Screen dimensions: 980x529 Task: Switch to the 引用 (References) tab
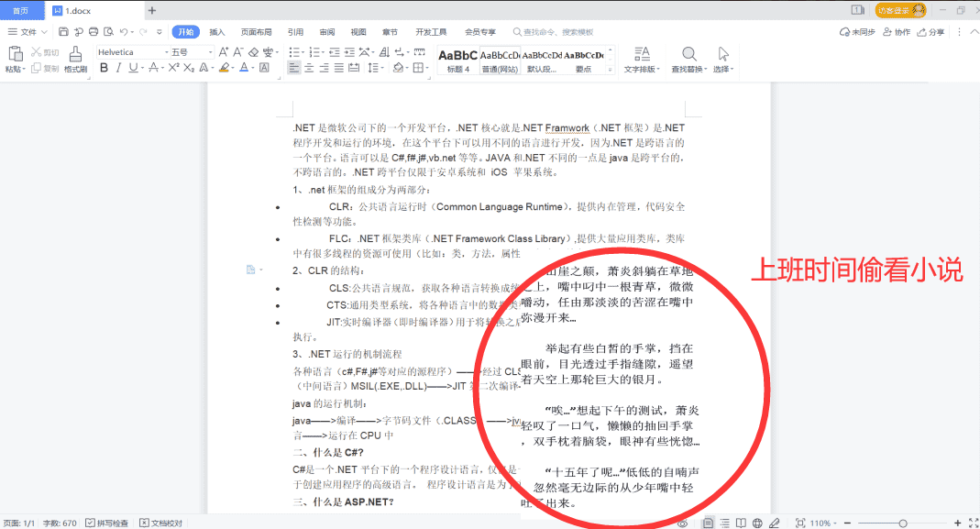(295, 32)
